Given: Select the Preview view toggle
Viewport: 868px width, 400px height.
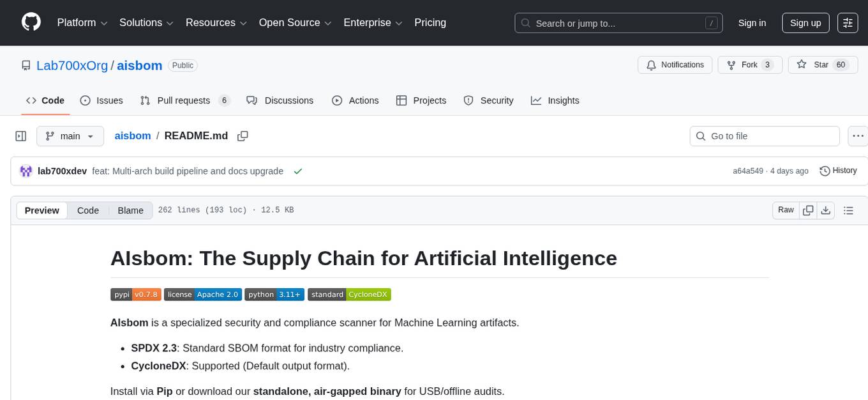Looking at the screenshot, I should tap(42, 210).
